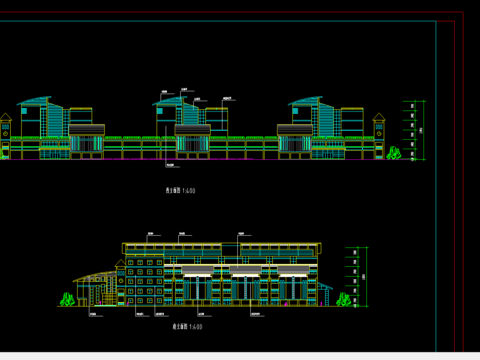Select the small pointed clock turret beside the window grid
This screenshot has width=480, height=360.
(x=120, y=283)
